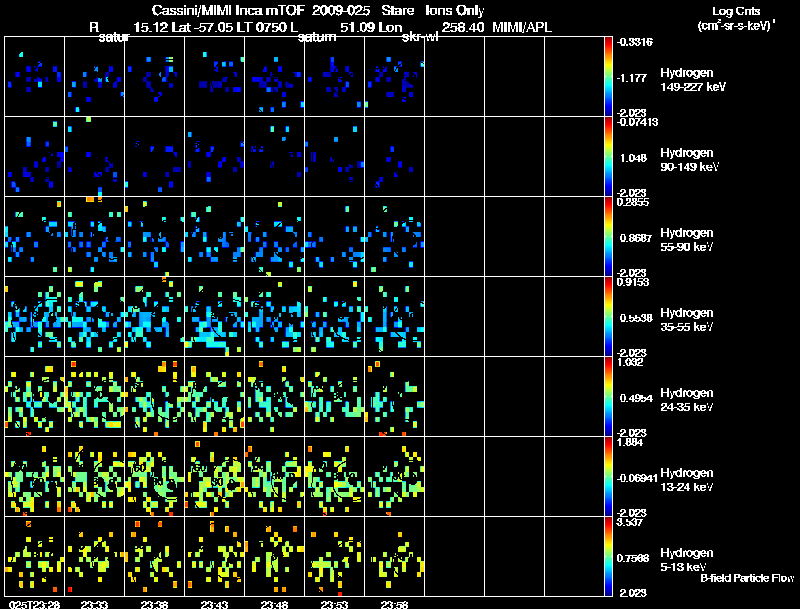Click the "skr-wl" label below the header
The image size is (800, 609).
[420, 37]
